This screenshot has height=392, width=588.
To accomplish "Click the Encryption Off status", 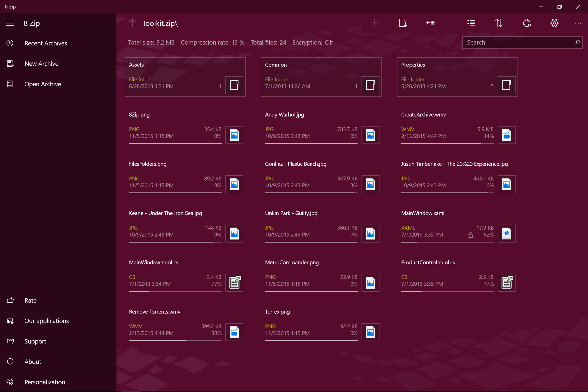I will 313,42.
